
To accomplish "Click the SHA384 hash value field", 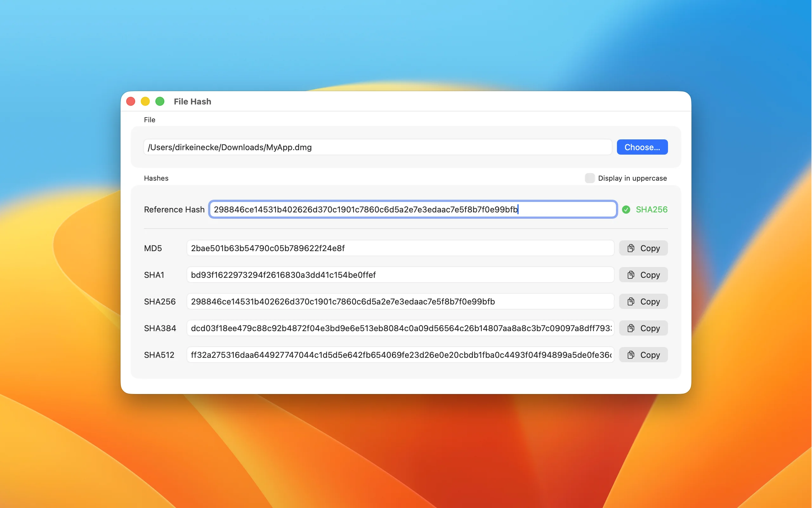I will 400,328.
